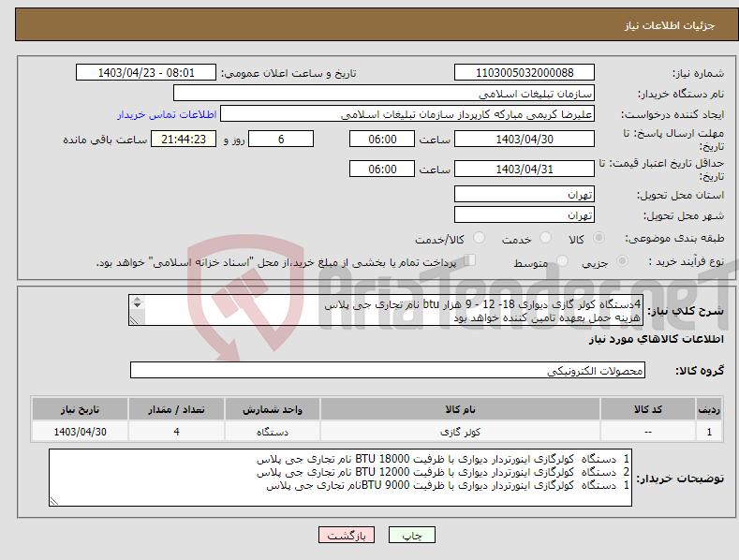
Task: Click the resize grip of general description box
Action: click(x=134, y=320)
